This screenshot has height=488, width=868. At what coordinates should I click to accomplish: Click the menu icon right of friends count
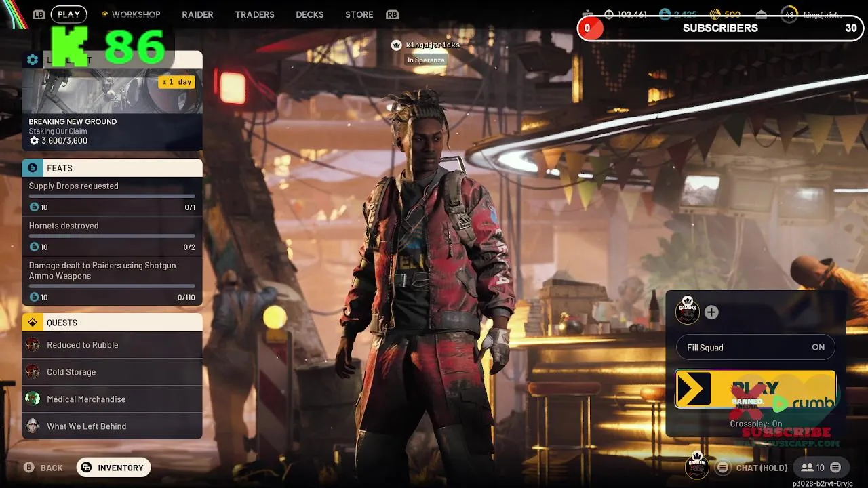click(x=835, y=468)
